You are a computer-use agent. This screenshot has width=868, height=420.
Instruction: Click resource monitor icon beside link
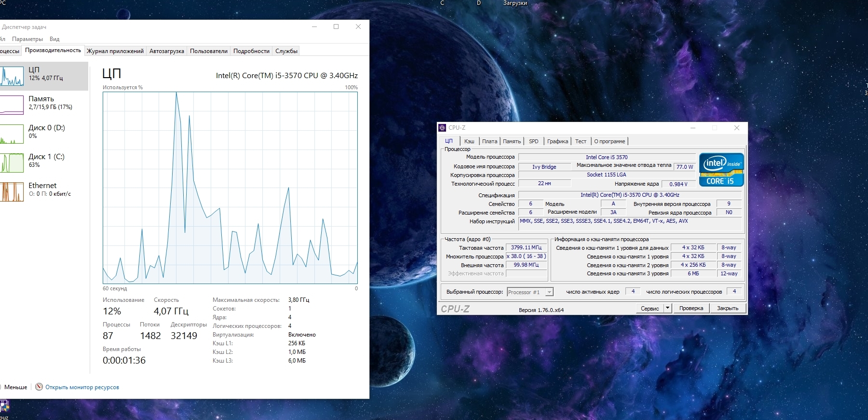(x=39, y=387)
